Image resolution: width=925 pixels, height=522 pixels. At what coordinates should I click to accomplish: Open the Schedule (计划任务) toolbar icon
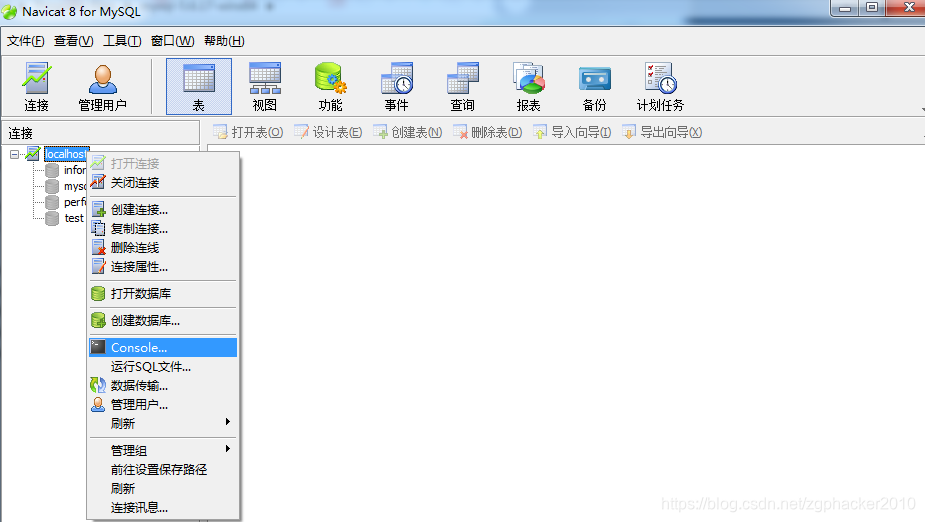point(660,87)
